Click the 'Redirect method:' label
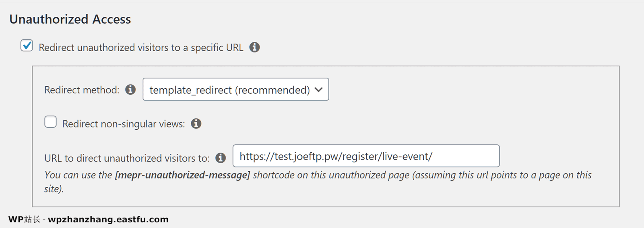This screenshot has height=228, width=644. (x=82, y=90)
